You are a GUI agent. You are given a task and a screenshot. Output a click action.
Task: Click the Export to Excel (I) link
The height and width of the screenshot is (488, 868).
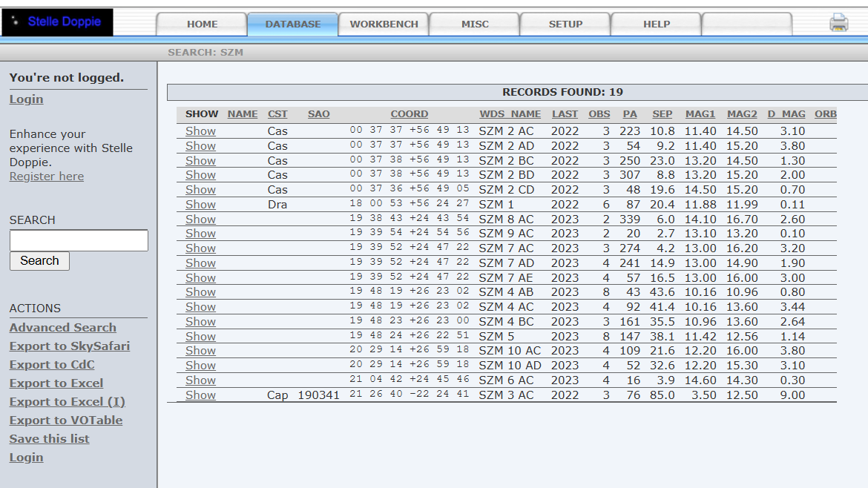67,402
